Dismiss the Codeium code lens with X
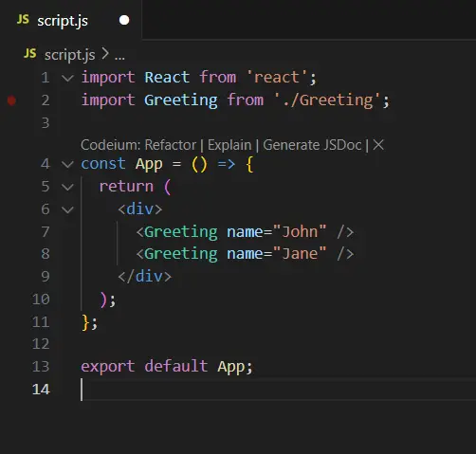This screenshot has height=454, width=476. tap(378, 145)
